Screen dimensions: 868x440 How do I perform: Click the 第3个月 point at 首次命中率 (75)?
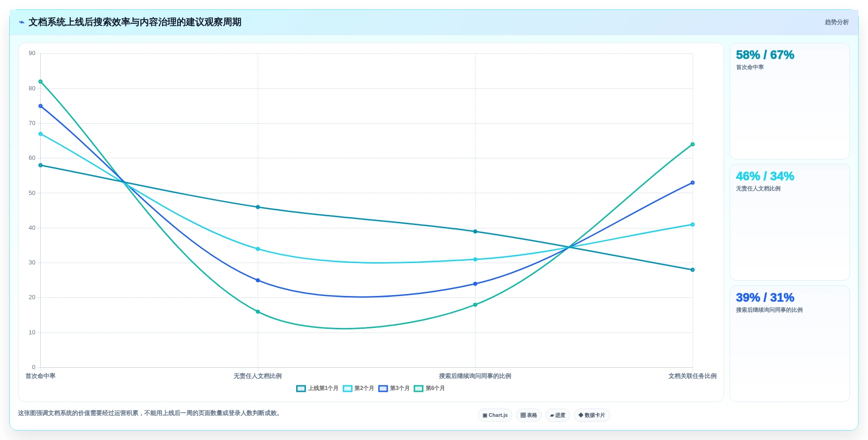[41, 106]
